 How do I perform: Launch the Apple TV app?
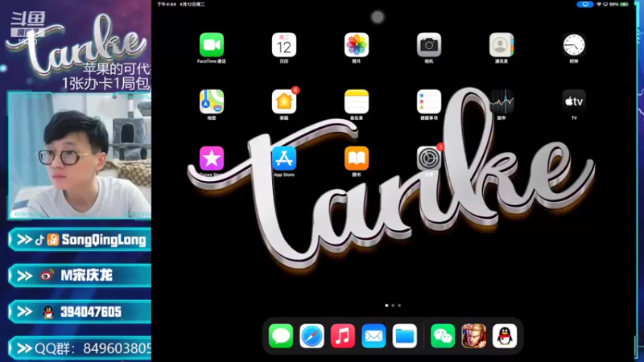tap(574, 101)
